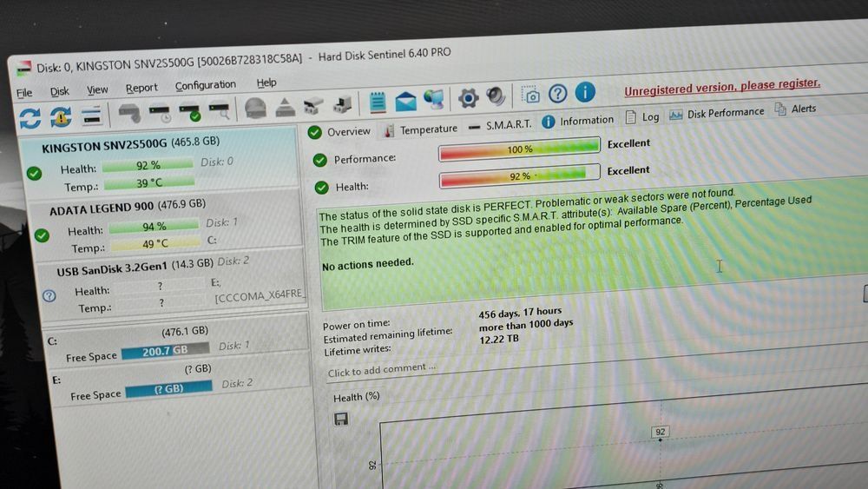Click the disk list panel toolbar icon
The height and width of the screenshot is (489, 868).
click(x=91, y=116)
